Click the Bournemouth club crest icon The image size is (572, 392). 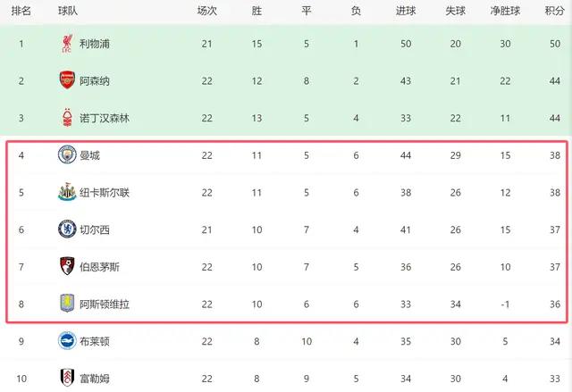[67, 266]
